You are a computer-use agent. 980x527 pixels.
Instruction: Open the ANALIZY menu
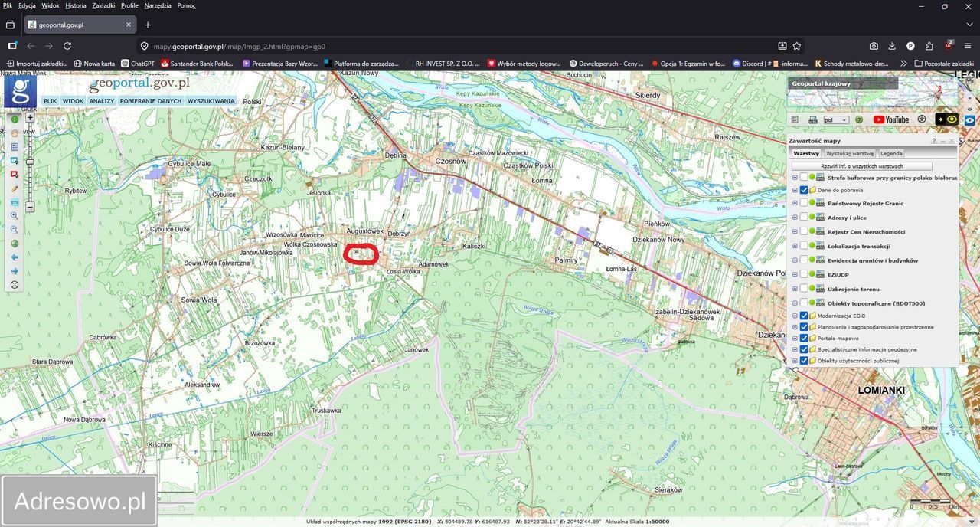click(x=101, y=101)
